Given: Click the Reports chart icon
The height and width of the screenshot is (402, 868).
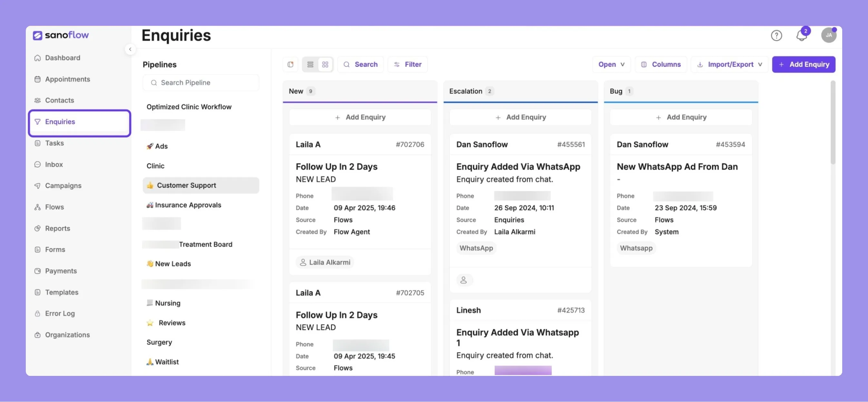Looking at the screenshot, I should coord(37,229).
